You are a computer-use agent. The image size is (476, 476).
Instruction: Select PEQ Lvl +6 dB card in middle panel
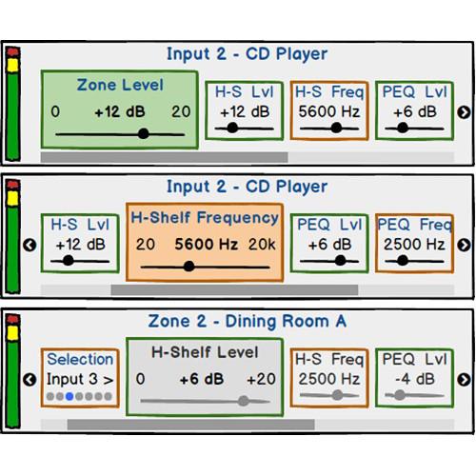(x=329, y=243)
